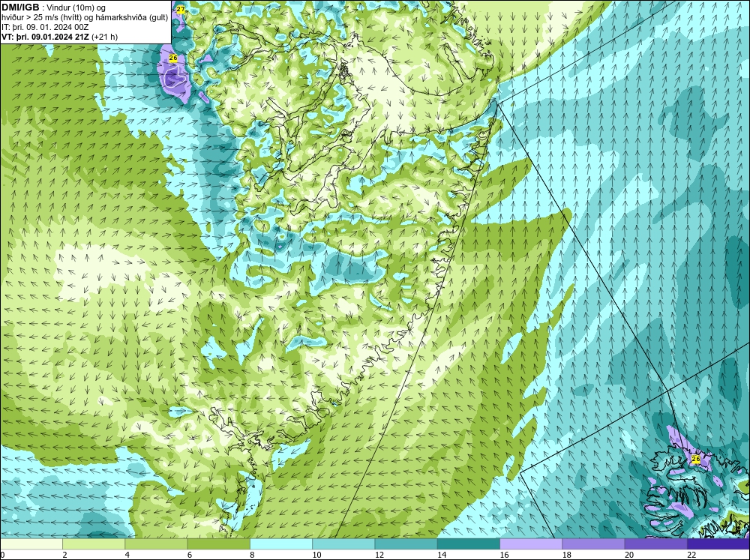
Task: Click the legend scale value 2
Action: 64,555
